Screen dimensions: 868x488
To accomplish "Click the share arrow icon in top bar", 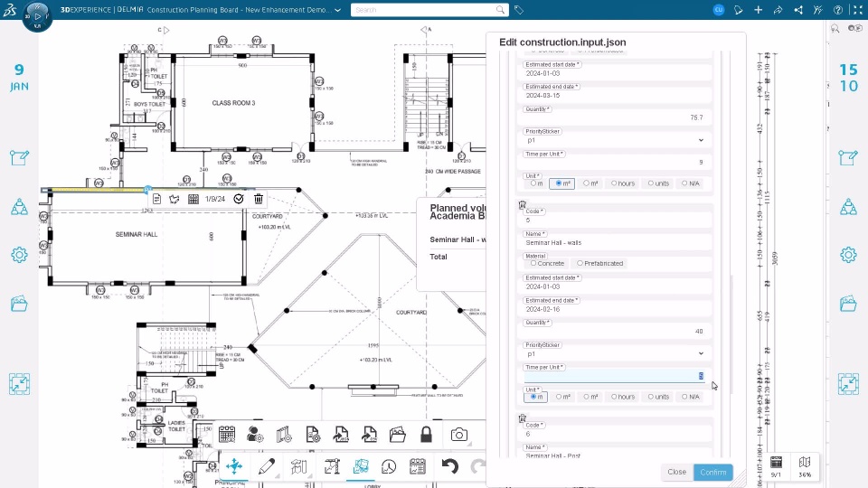I will (778, 10).
